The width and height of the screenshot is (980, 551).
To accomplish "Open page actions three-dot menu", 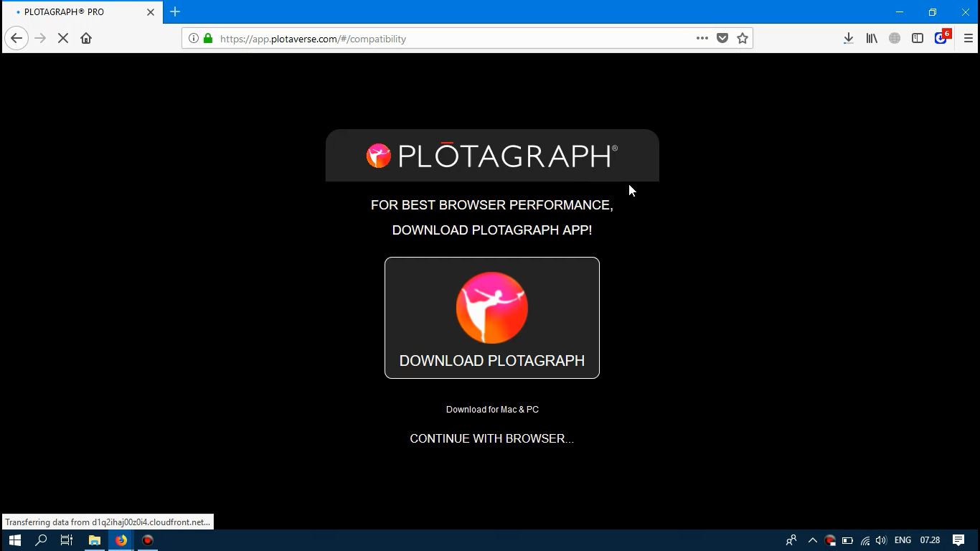I will (702, 39).
